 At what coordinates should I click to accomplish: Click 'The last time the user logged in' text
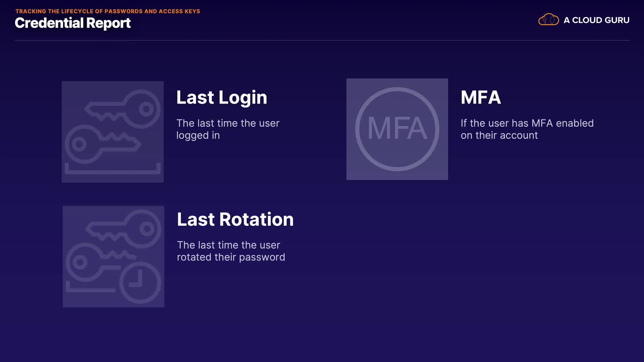[228, 129]
